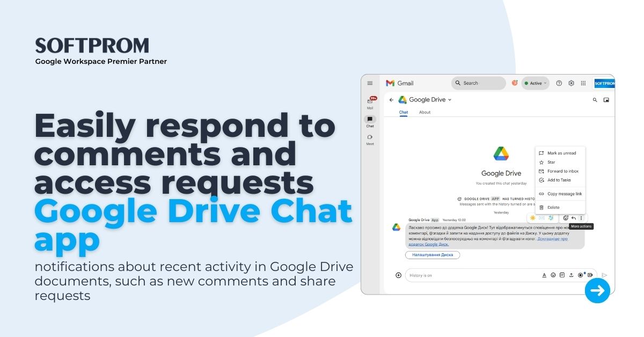This screenshot has width=644, height=337.
Task: Open the Google apps grid
Action: 583,83
